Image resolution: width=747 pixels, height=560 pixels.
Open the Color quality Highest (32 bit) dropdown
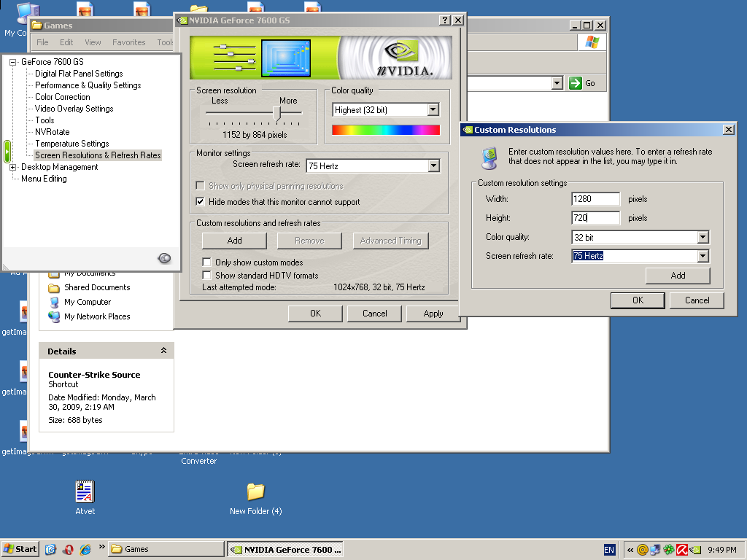433,110
